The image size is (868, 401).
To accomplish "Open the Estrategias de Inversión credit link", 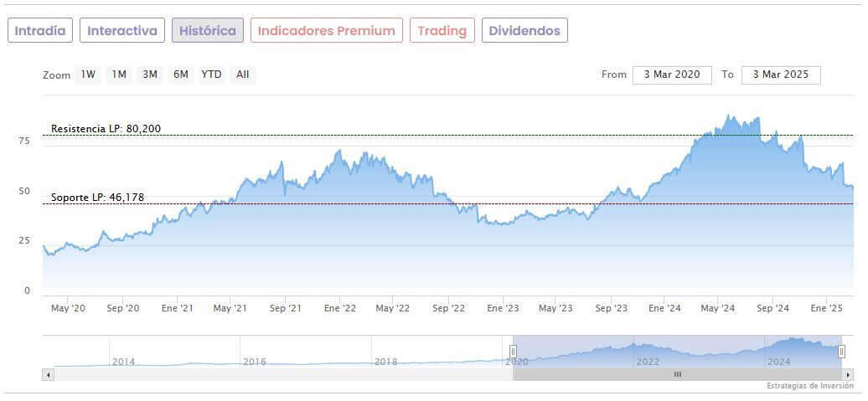I will 809,386.
